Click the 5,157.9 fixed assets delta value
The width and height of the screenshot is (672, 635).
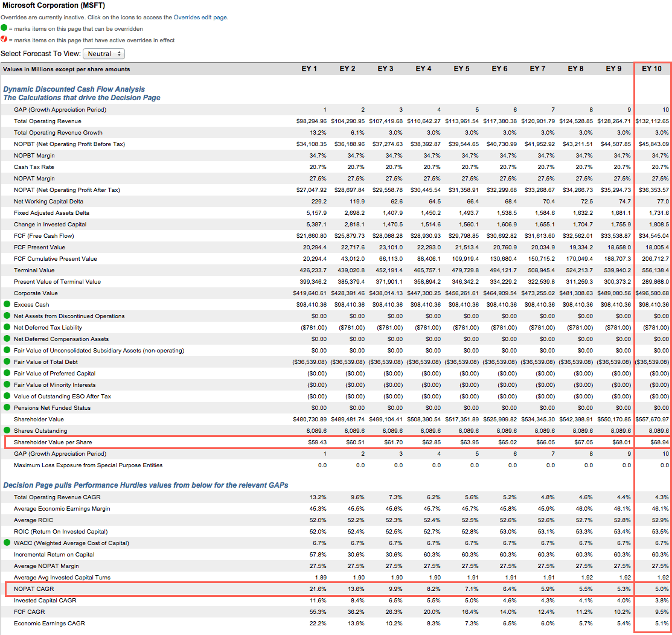tap(316, 213)
